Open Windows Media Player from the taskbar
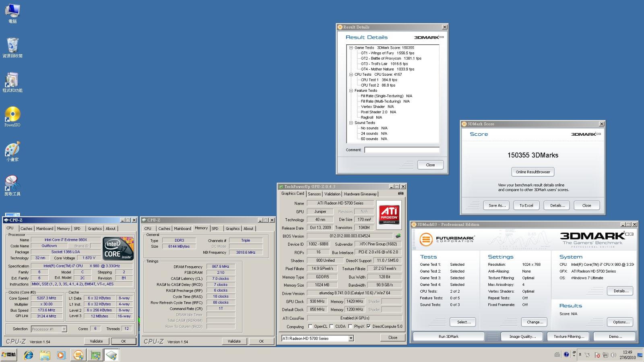 tap(61, 355)
